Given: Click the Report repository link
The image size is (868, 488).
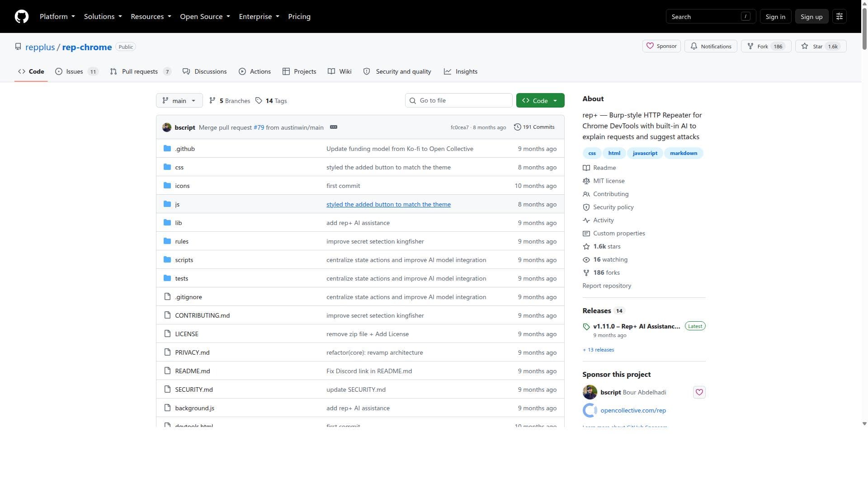Looking at the screenshot, I should (x=607, y=286).
